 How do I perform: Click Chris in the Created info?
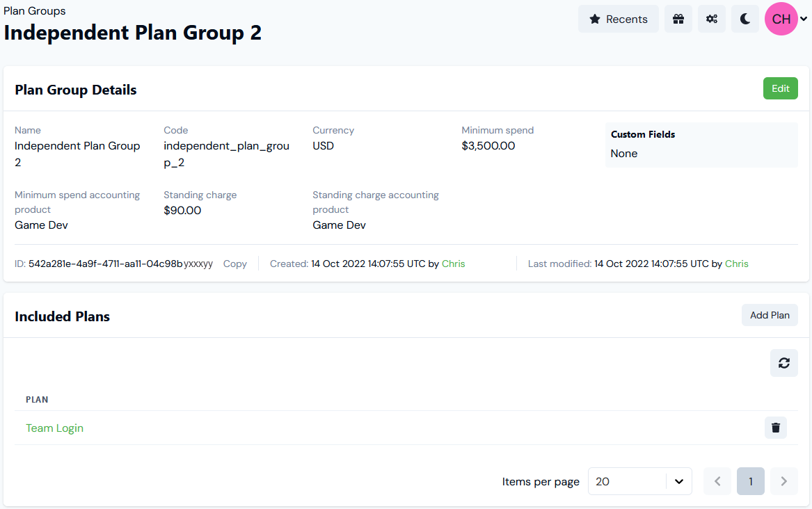(453, 264)
